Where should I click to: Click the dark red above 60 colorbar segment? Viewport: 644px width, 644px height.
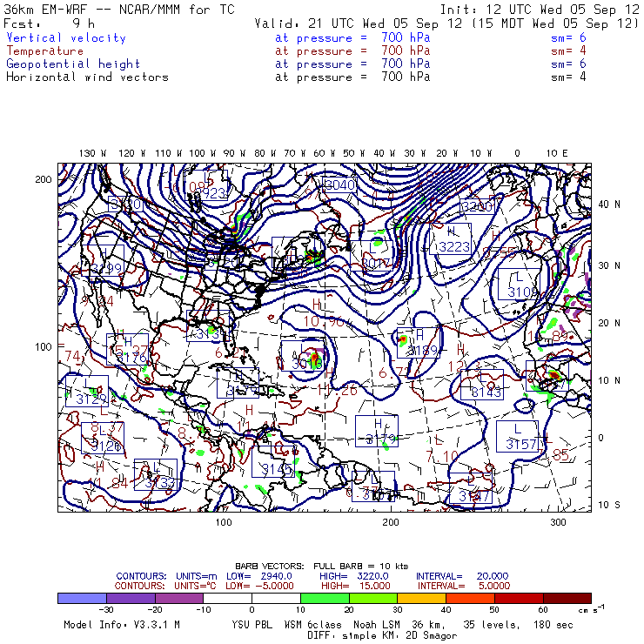(x=567, y=598)
